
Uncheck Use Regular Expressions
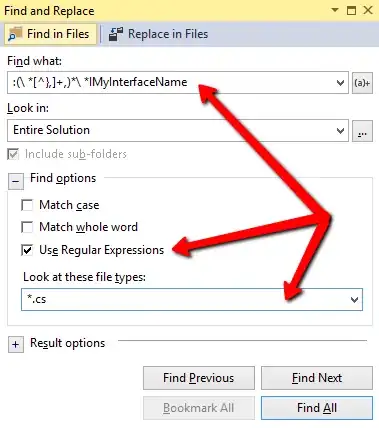(27, 250)
